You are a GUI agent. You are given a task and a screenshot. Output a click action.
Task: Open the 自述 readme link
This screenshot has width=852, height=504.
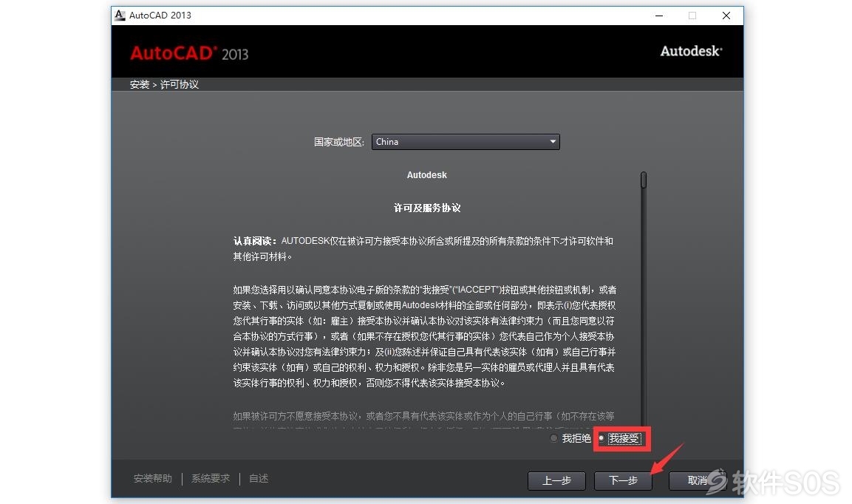pos(259,478)
